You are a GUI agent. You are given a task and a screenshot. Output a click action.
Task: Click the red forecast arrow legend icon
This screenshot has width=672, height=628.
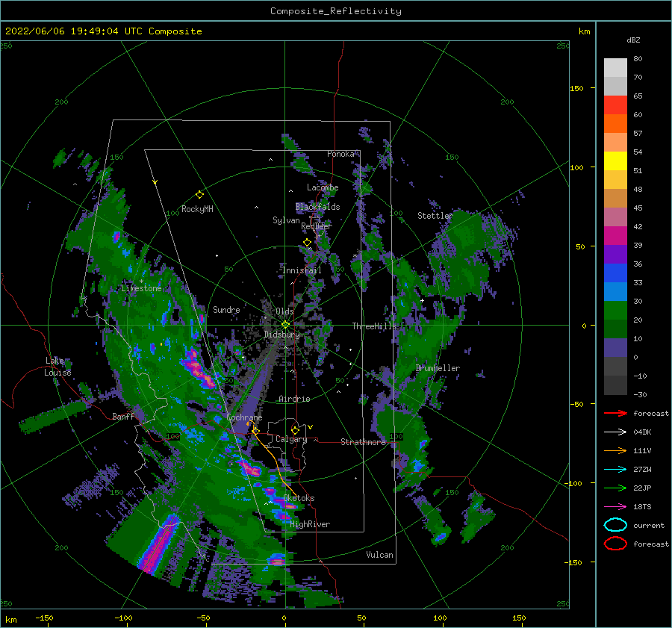615,413
